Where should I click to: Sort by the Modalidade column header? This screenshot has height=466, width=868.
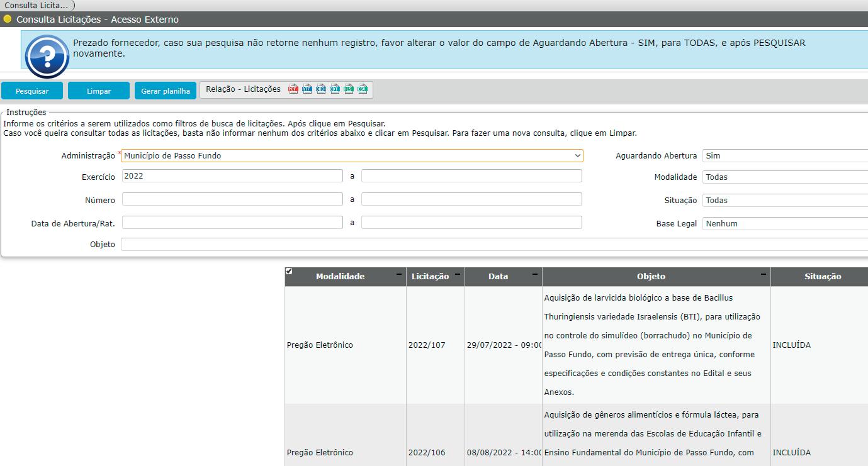pyautogui.click(x=340, y=276)
